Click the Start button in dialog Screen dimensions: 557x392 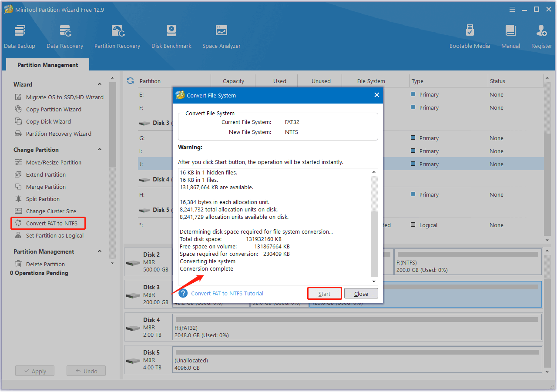[325, 294]
